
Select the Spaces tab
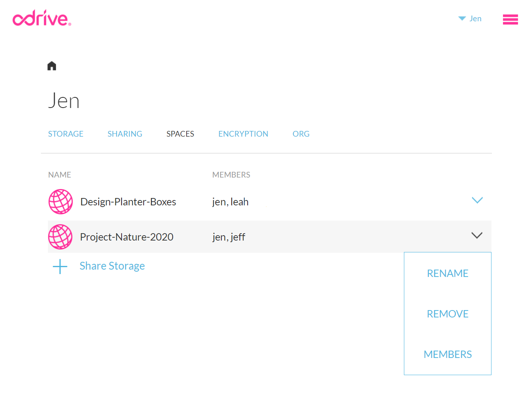pos(180,134)
